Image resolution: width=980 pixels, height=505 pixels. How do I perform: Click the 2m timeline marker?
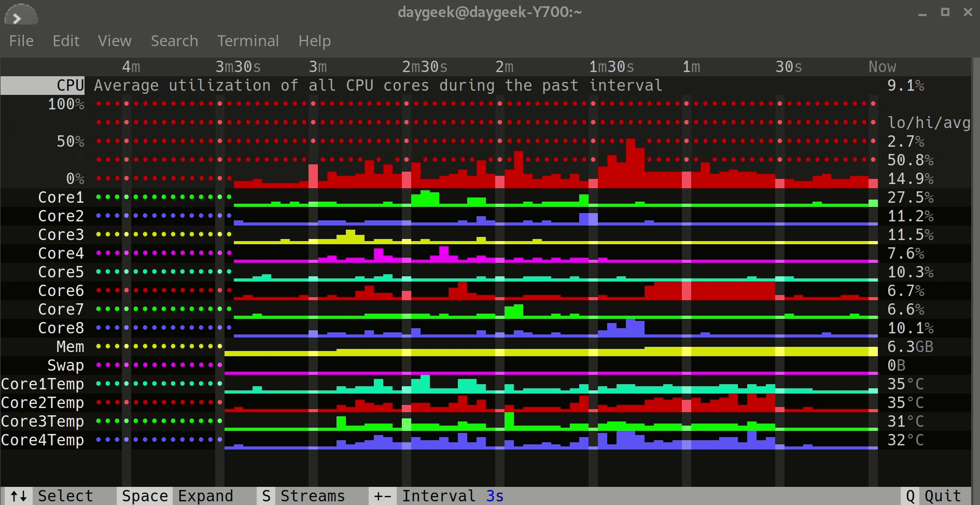coord(504,67)
